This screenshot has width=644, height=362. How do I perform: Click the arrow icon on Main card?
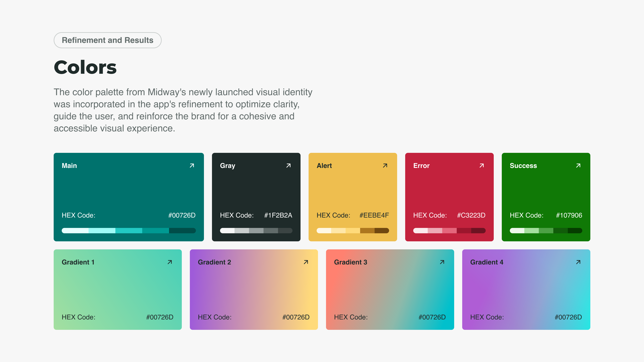pos(192,166)
